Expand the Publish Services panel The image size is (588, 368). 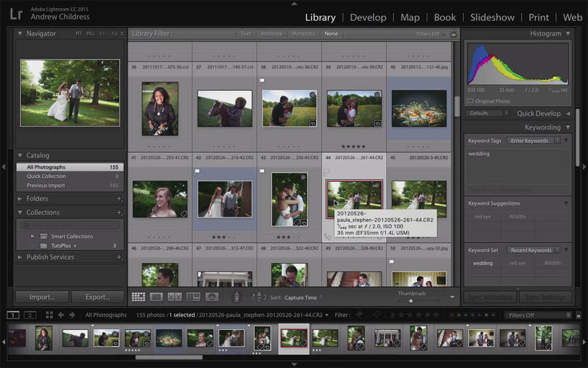(x=20, y=257)
